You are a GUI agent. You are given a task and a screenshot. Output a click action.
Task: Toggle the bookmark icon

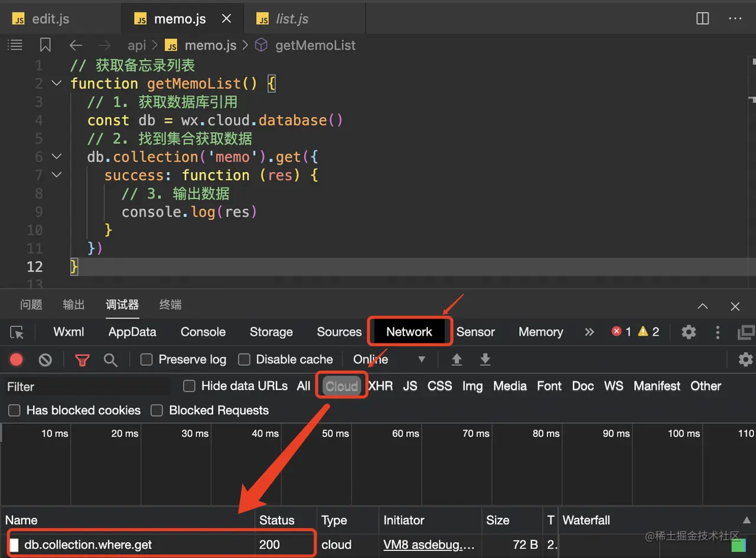tap(45, 45)
